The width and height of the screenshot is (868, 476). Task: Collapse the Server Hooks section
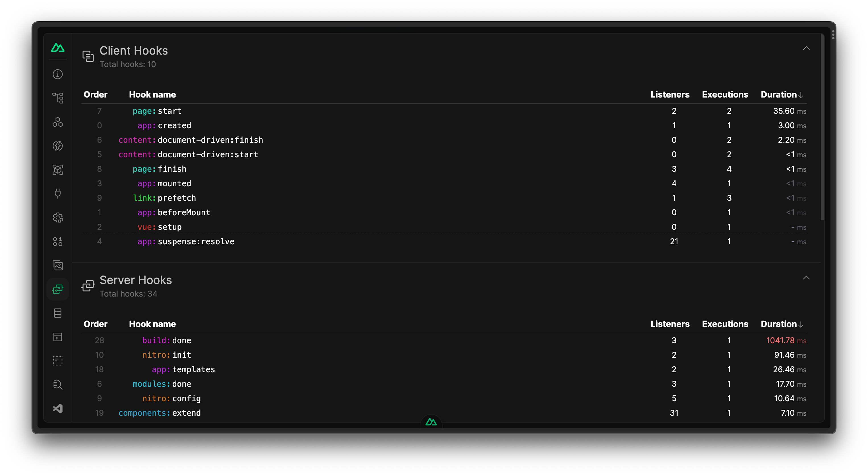coord(806,278)
